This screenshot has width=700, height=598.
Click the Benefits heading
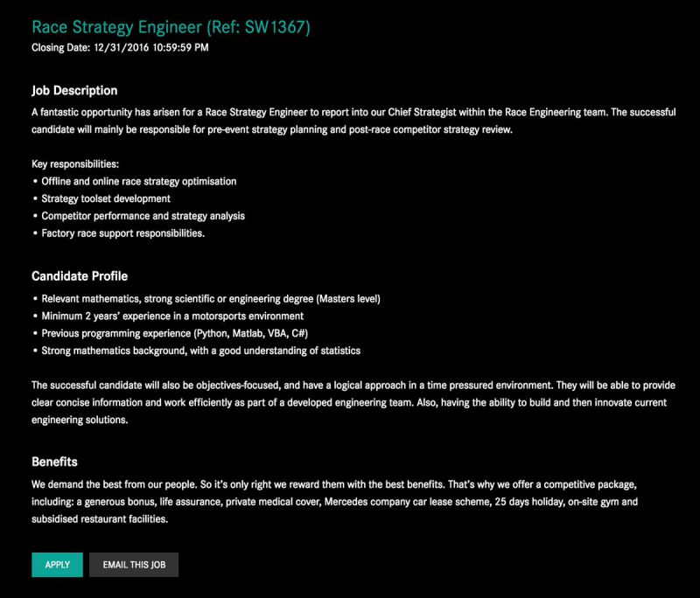pos(55,462)
